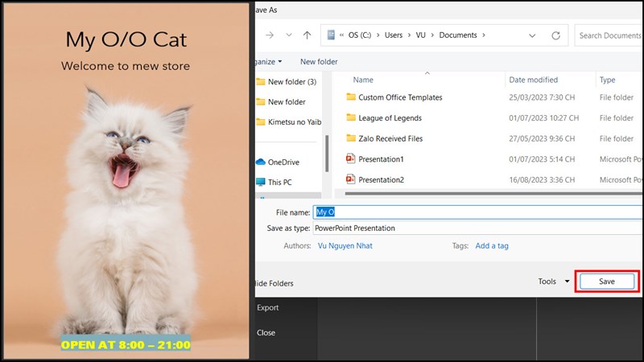The width and height of the screenshot is (644, 362).
Task: Click the Save button
Action: (x=607, y=282)
